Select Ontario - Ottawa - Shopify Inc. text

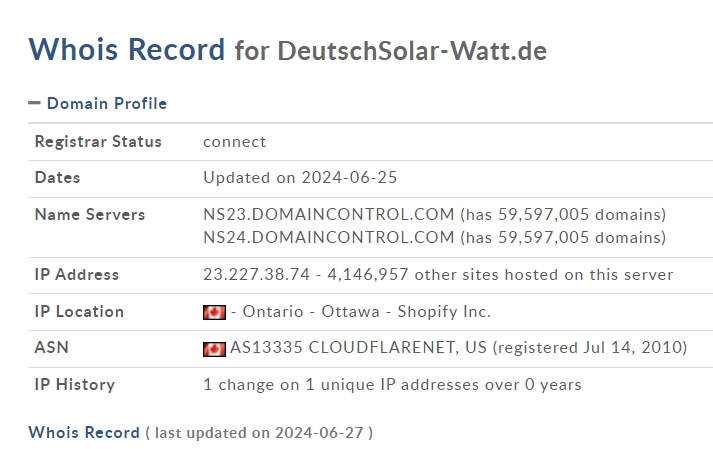click(367, 312)
